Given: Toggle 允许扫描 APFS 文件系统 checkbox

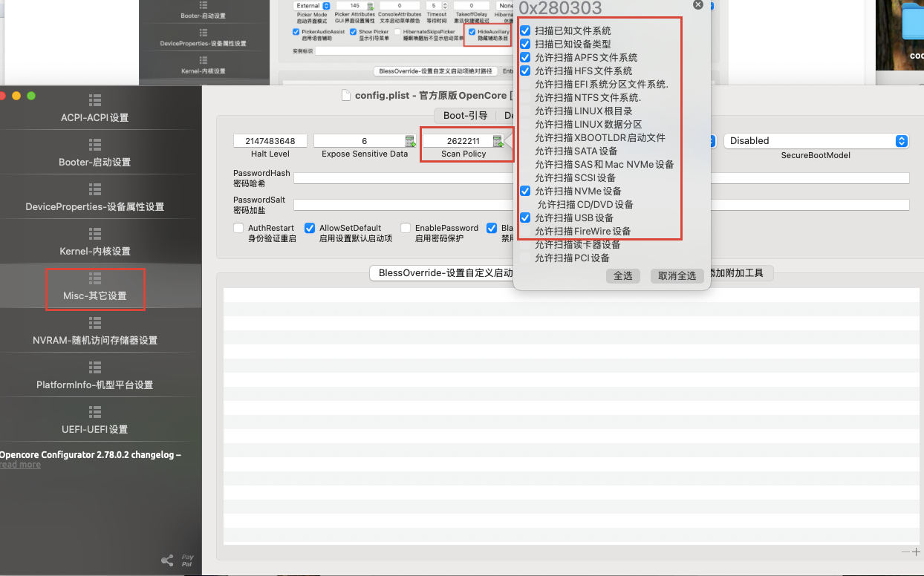Looking at the screenshot, I should (x=525, y=58).
